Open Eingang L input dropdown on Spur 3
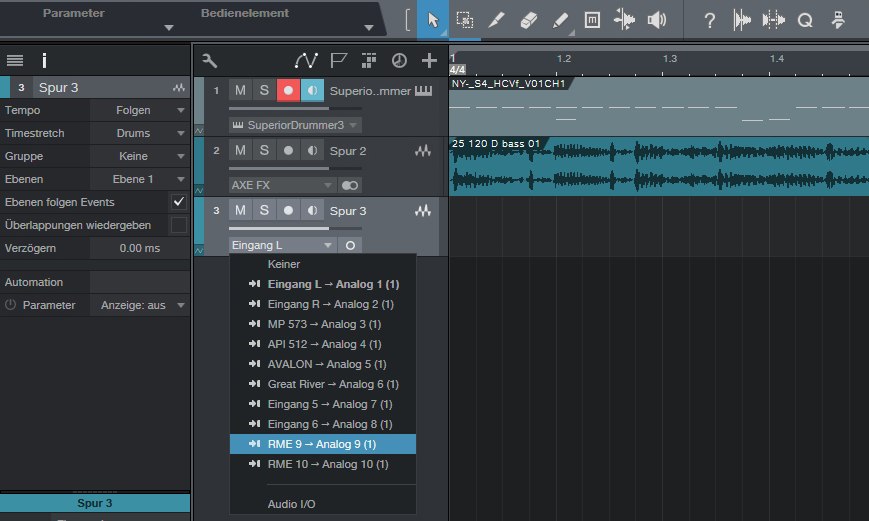 282,245
